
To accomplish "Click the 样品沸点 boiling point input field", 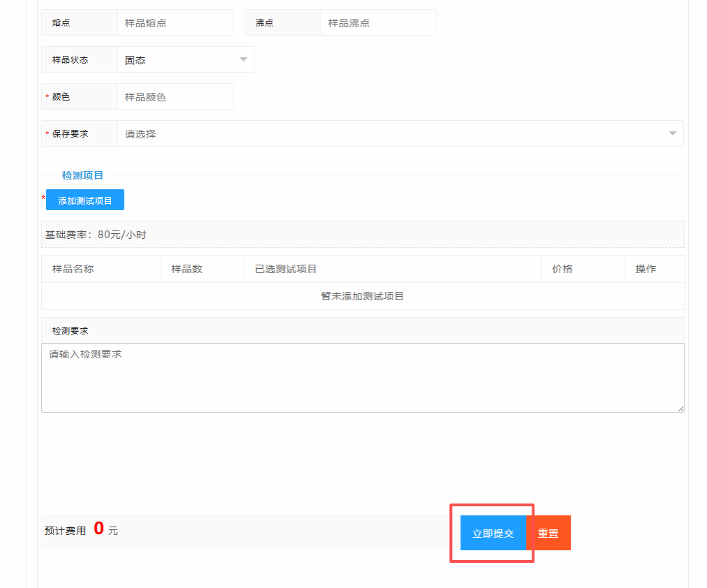I will tap(378, 22).
